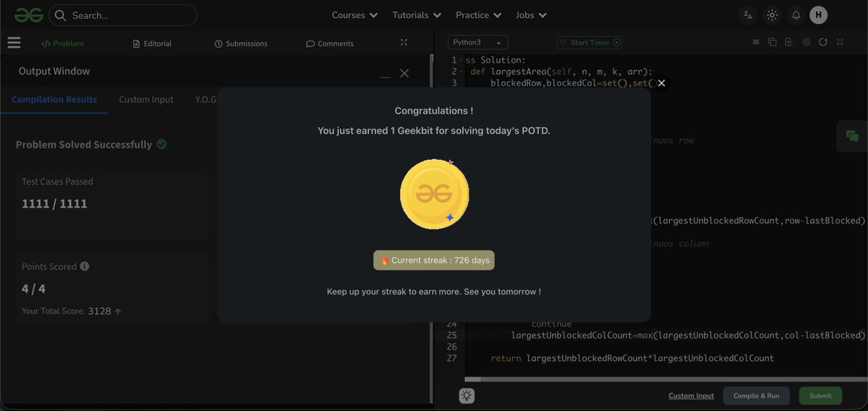Click the lightbulb hint icon
The width and height of the screenshot is (868, 411).
tap(467, 396)
